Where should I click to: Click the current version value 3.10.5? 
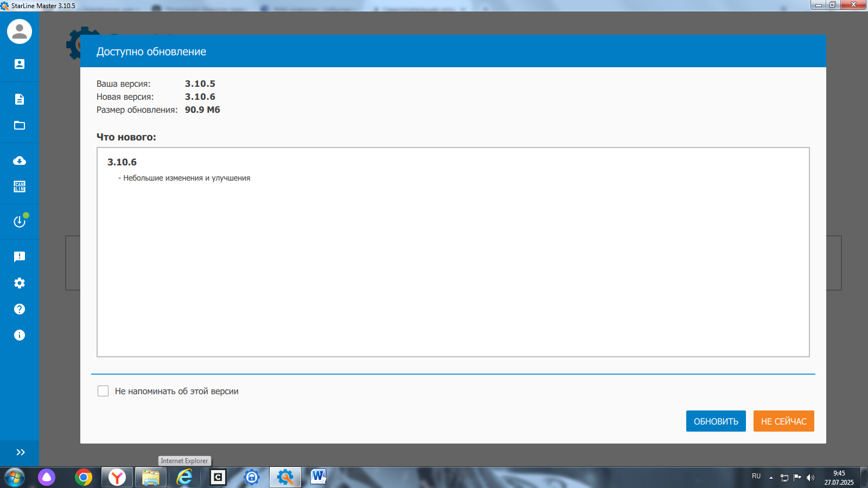click(x=200, y=84)
